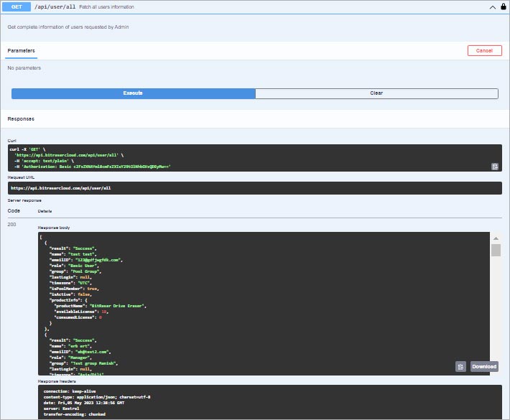Click the "isActive": false line

coord(70,294)
